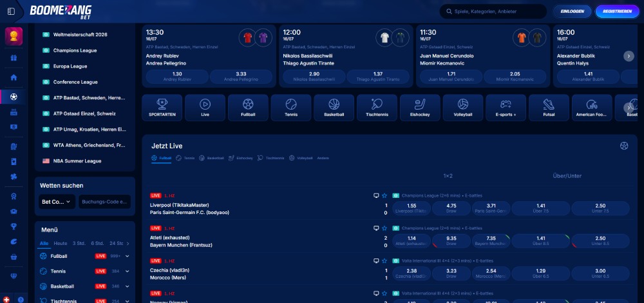Open the trophy avatar icon in sidebar
The image size is (644, 303).
tap(14, 36)
